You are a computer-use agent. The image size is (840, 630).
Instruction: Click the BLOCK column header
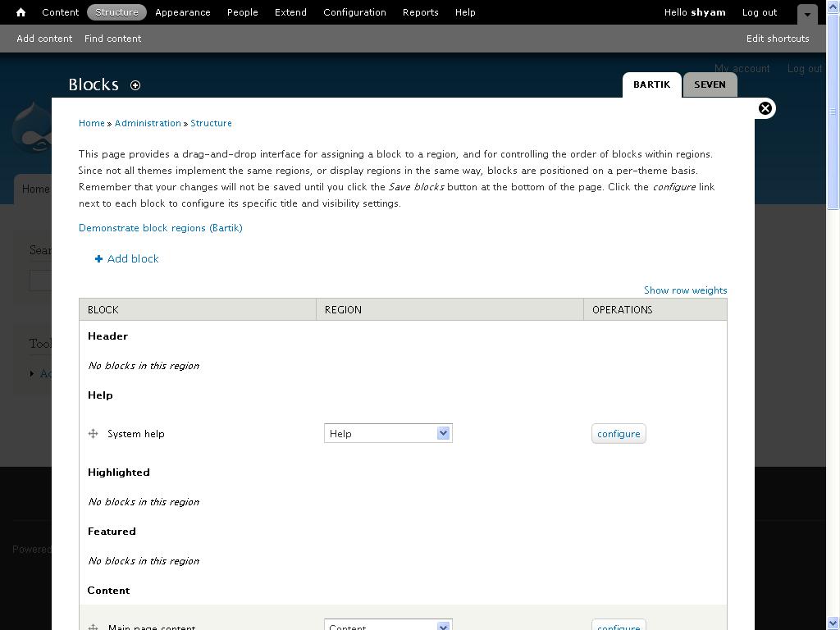[x=198, y=309]
